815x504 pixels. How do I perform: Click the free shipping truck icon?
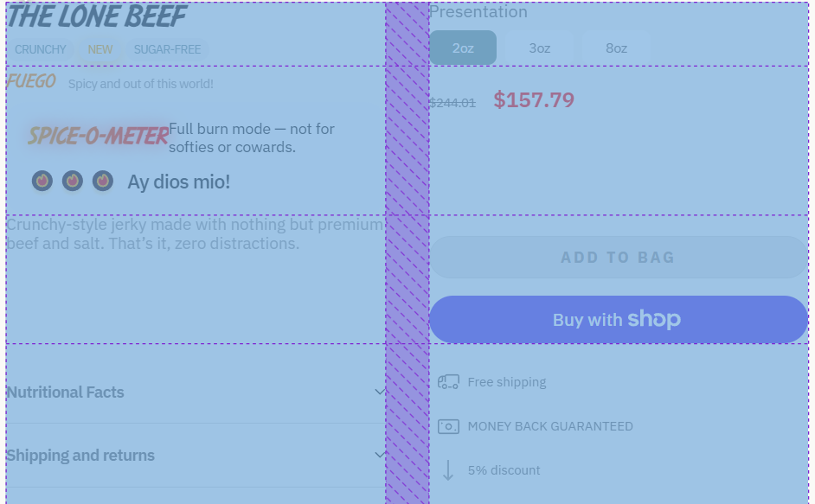(448, 382)
